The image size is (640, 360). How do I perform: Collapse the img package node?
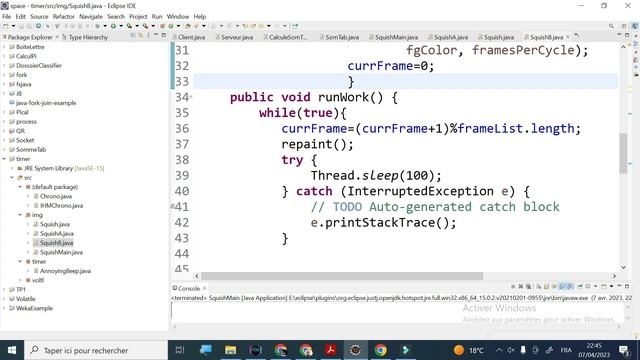click(20, 215)
